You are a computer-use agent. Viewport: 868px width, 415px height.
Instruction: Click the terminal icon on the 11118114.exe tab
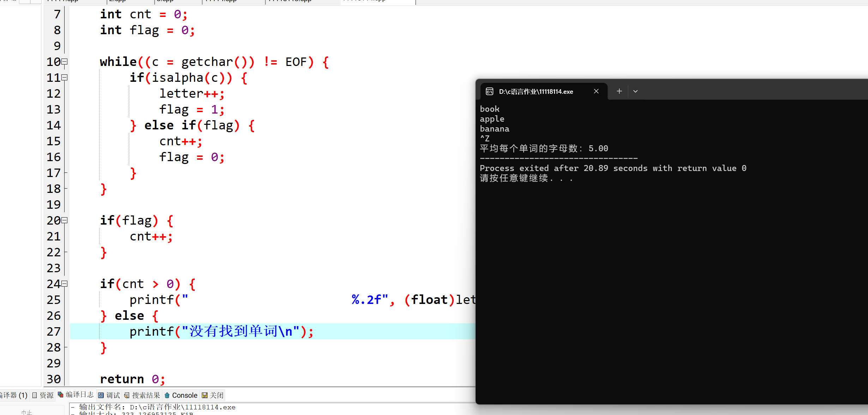tap(489, 92)
